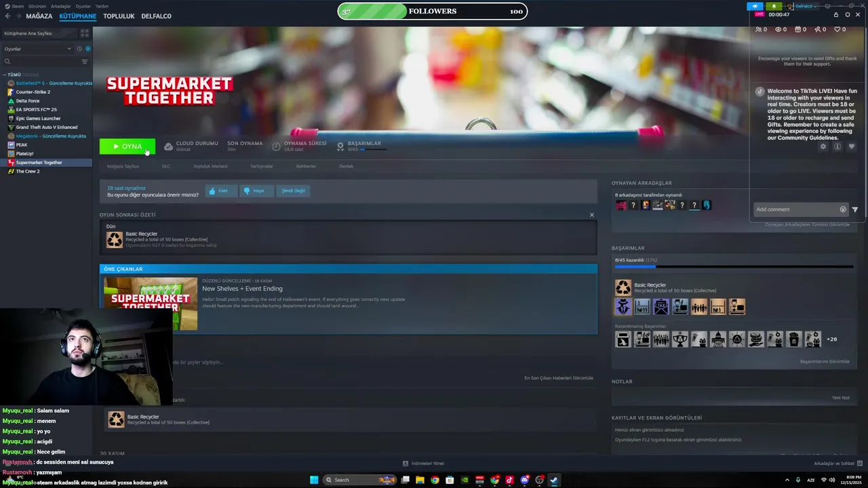Click the BAŞARIMLAR gear icon
This screenshot has width=868, height=488.
coord(340,146)
